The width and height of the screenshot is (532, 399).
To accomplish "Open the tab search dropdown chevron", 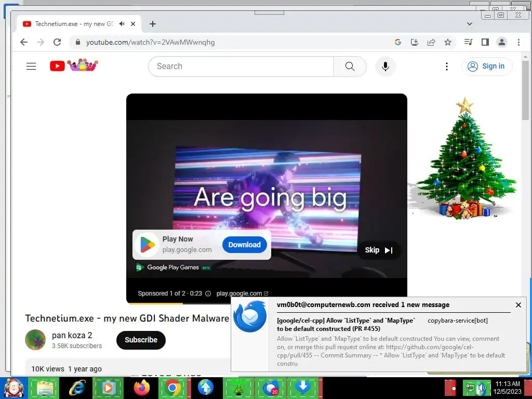I will click(x=470, y=24).
